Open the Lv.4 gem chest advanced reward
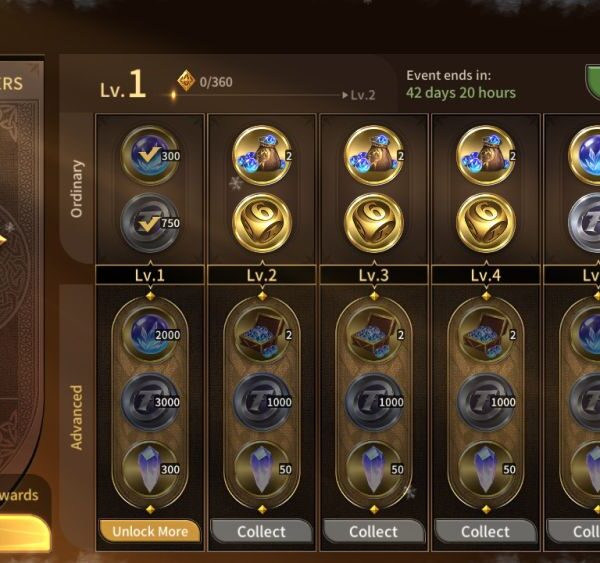 486,335
